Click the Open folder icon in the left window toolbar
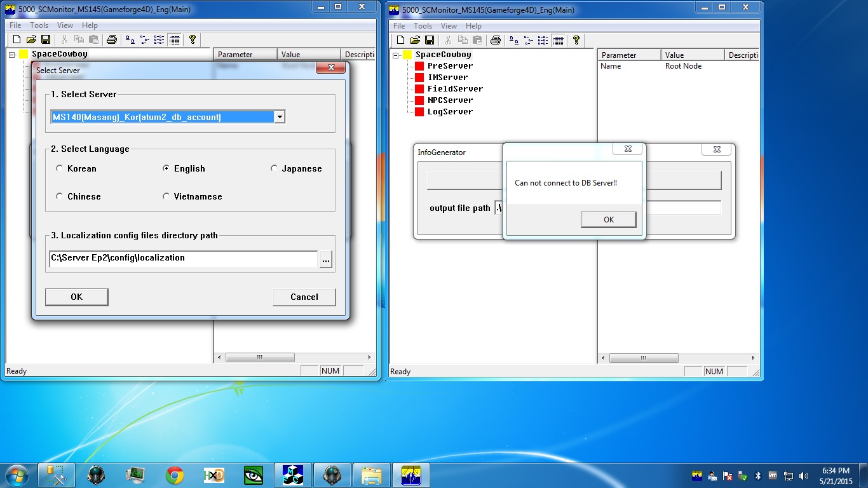868x488 pixels. [31, 40]
